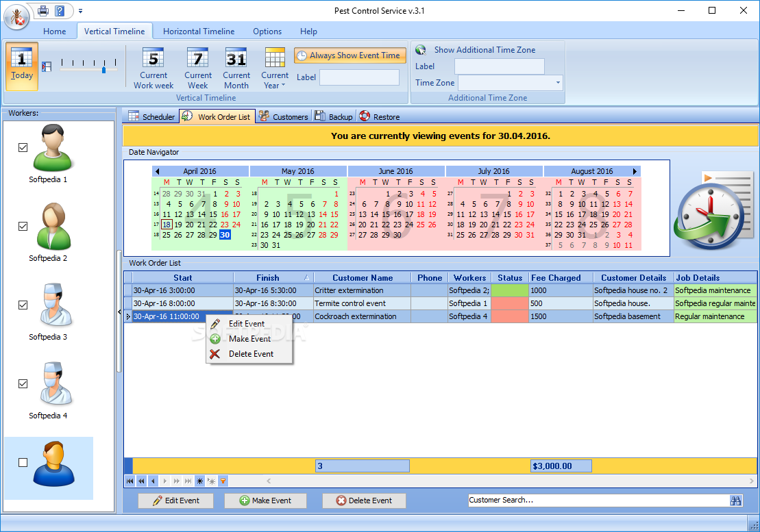Click the bottom Edit Event button

click(x=176, y=501)
